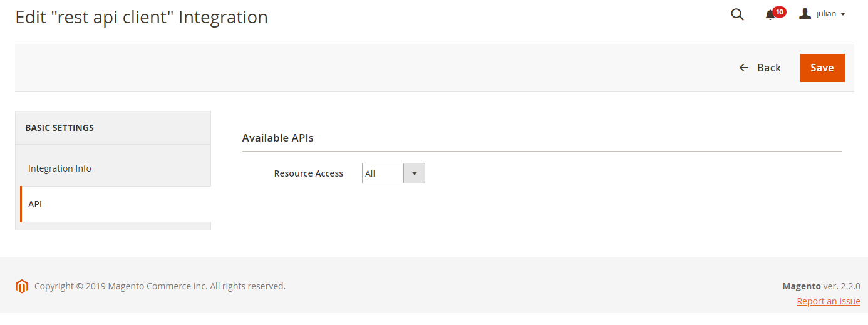868x325 pixels.
Task: Open the Resource Access select showing All
Action: coord(383,173)
